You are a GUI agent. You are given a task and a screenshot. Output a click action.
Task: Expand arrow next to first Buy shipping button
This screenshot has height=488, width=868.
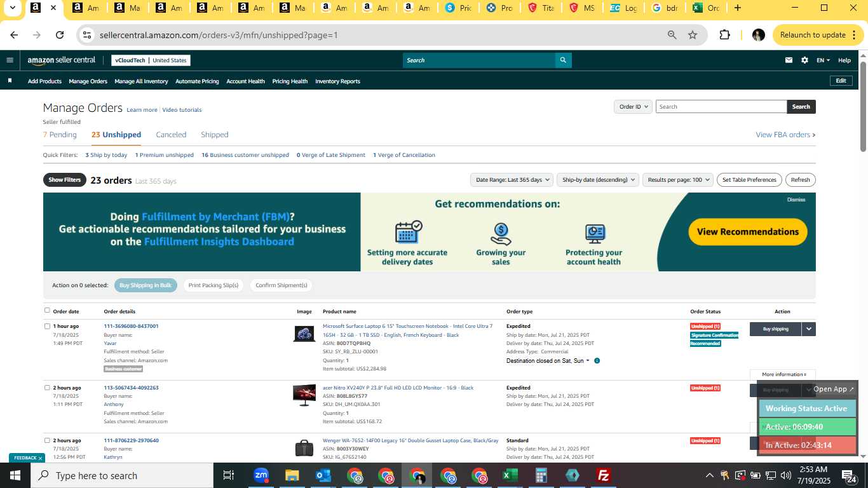[808, 329]
